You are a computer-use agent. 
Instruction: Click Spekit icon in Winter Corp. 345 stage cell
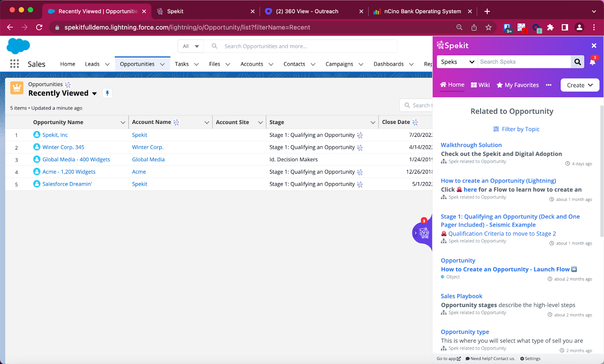360,148
